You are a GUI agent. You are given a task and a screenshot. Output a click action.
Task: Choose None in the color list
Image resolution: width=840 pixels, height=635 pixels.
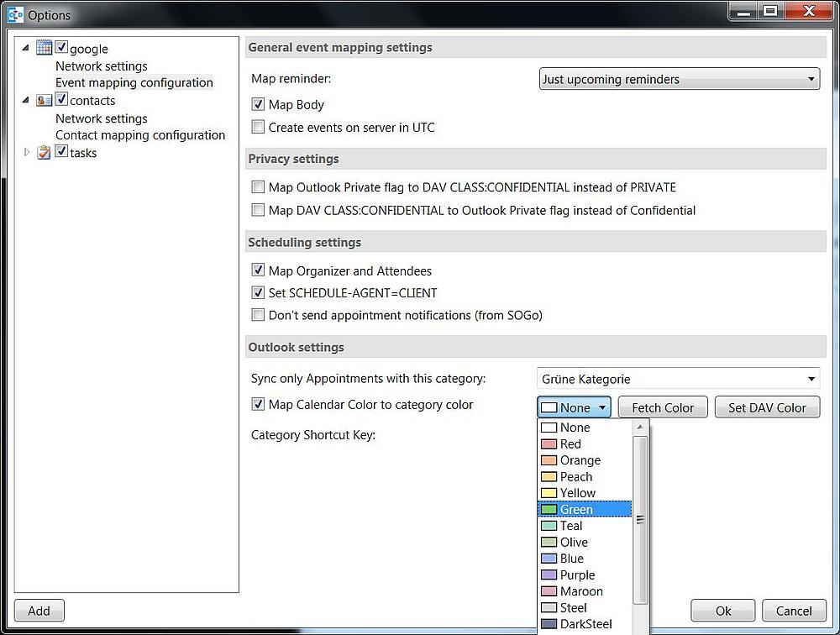[585, 428]
